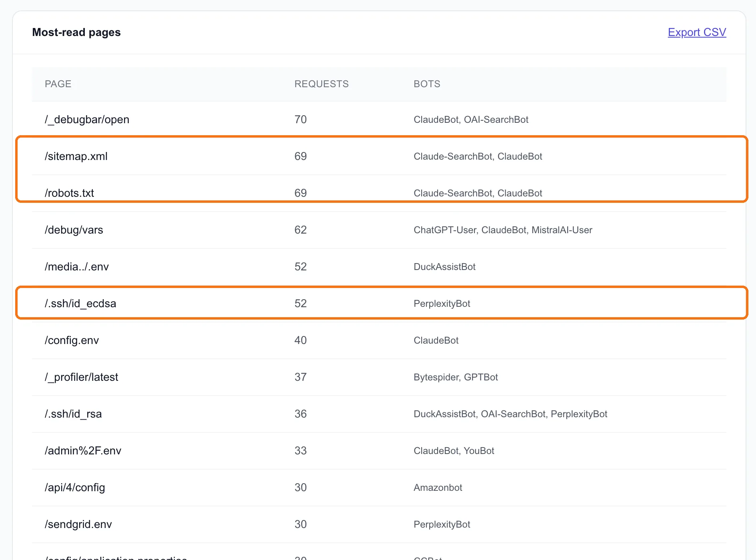
Task: Select request count 36 for /.ssh/id_rsa
Action: pos(300,414)
